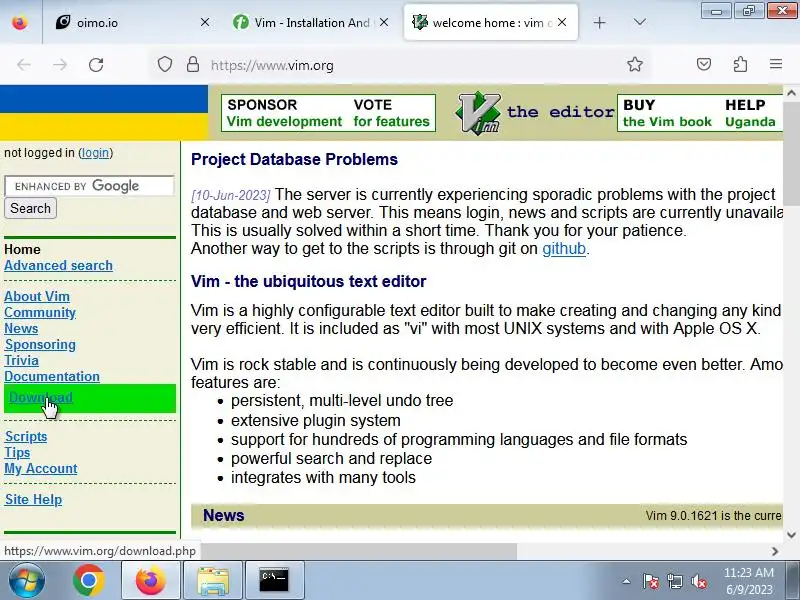Reload the current page
This screenshot has width=800, height=600.
click(96, 65)
